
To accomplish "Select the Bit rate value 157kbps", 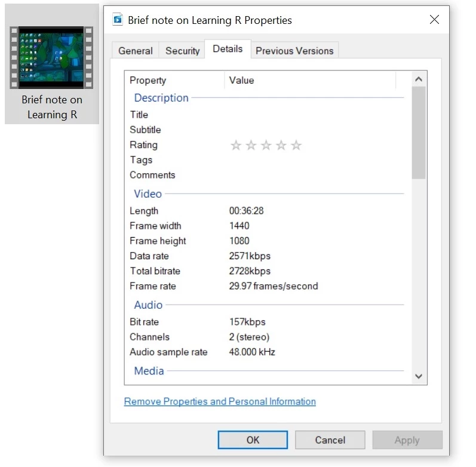I will click(247, 322).
